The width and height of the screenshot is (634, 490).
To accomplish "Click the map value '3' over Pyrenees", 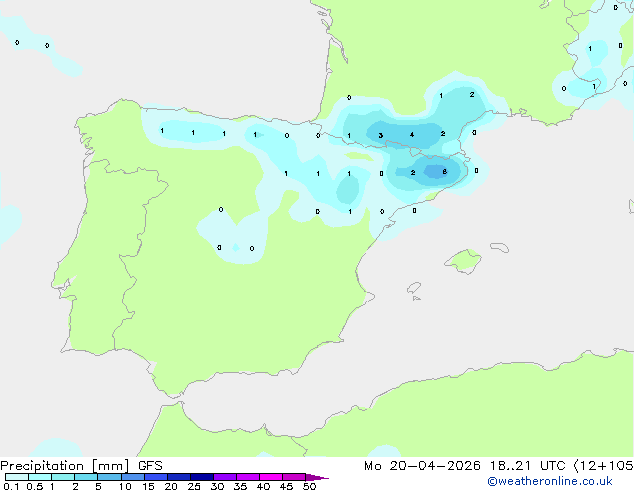I will (380, 135).
